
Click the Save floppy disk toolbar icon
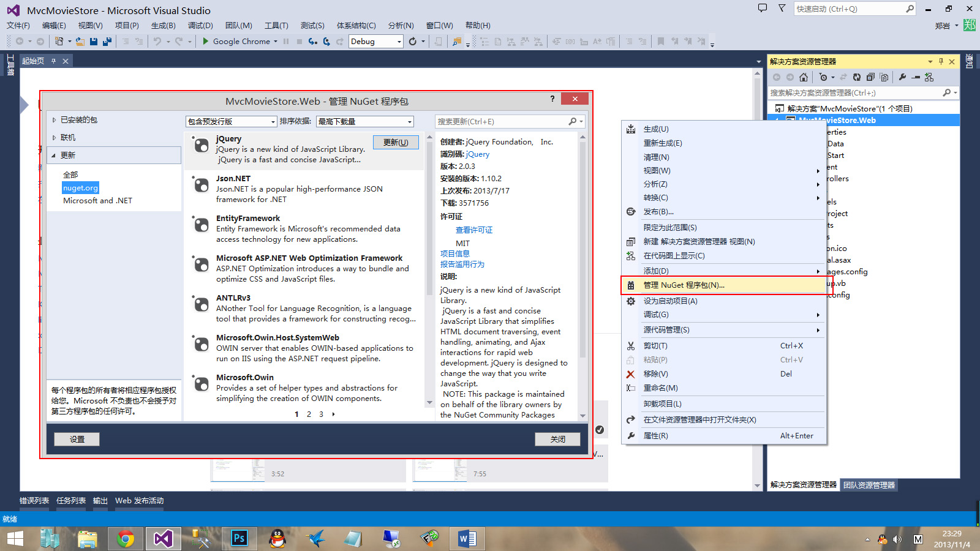(94, 41)
